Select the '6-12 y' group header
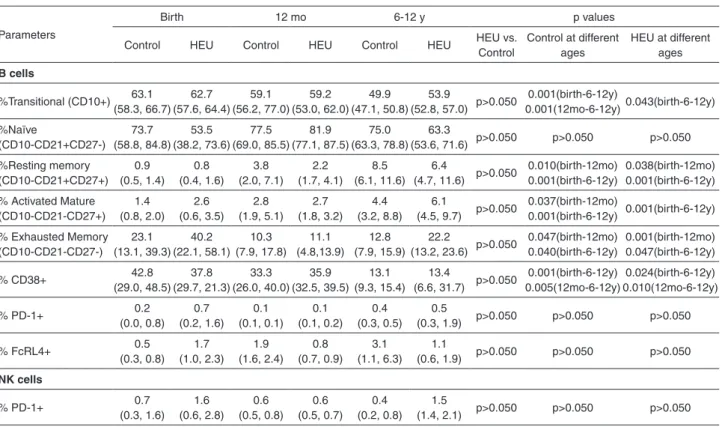The height and width of the screenshot is (427, 725). click(x=409, y=17)
